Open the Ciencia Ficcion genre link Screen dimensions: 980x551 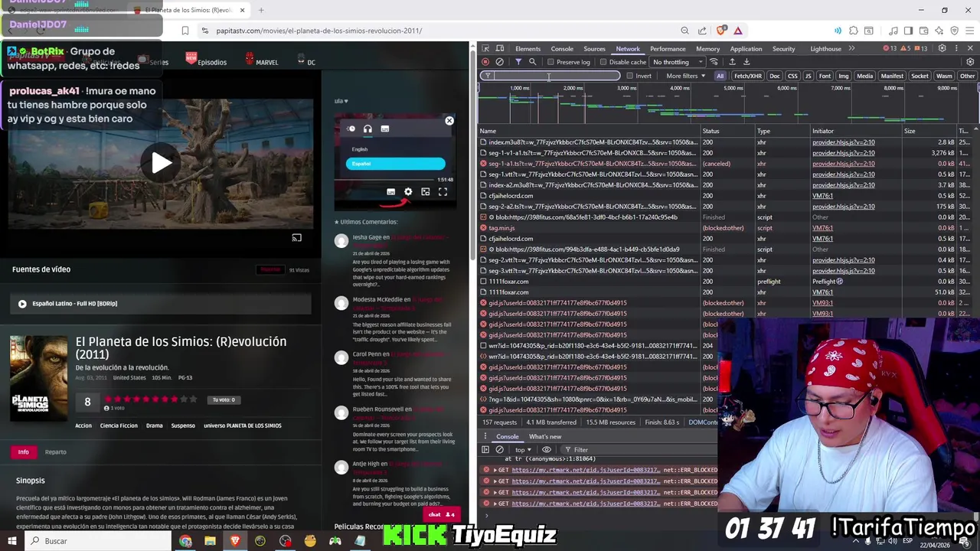click(x=119, y=425)
